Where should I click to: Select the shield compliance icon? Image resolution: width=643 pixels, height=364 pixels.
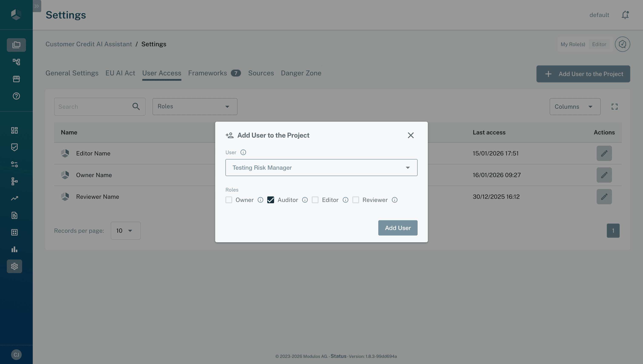(14, 147)
